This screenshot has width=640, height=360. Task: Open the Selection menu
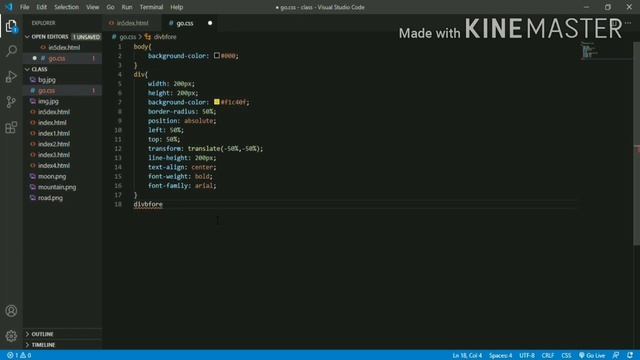[66, 7]
